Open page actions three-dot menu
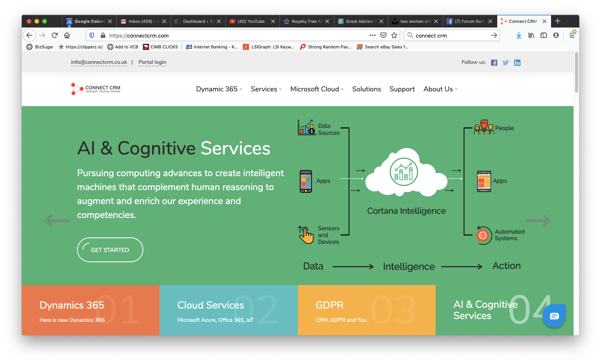 tap(373, 35)
